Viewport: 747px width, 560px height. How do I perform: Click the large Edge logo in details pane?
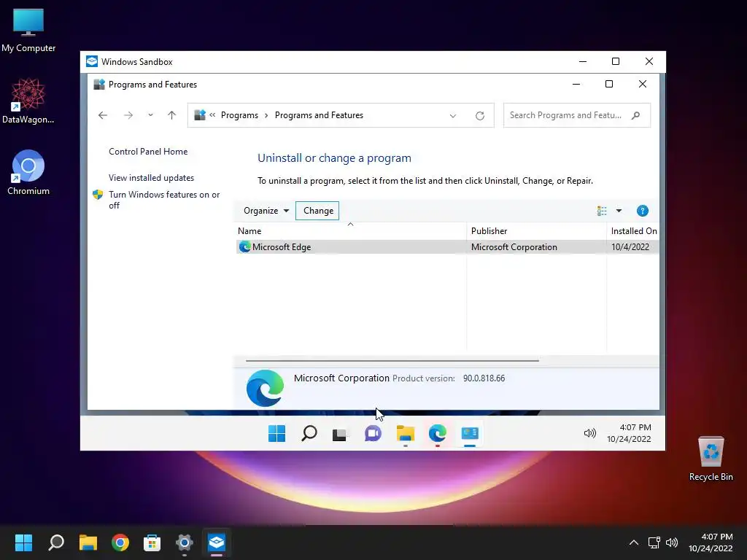pyautogui.click(x=265, y=388)
